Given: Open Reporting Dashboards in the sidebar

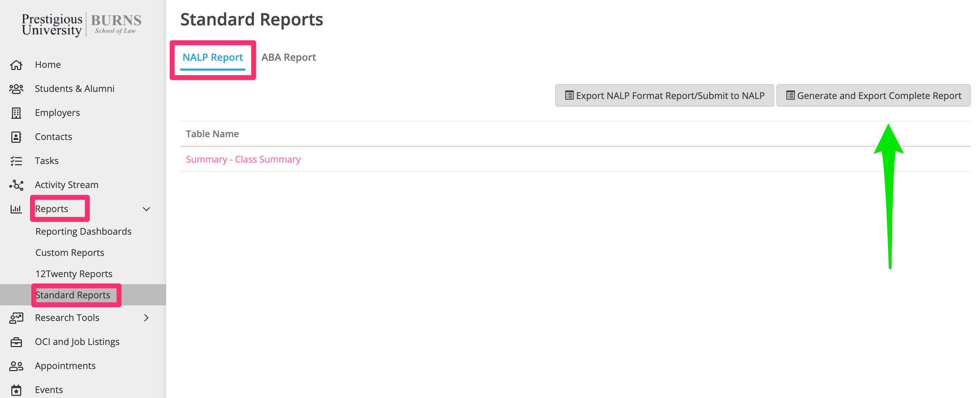Looking at the screenshot, I should point(83,232).
